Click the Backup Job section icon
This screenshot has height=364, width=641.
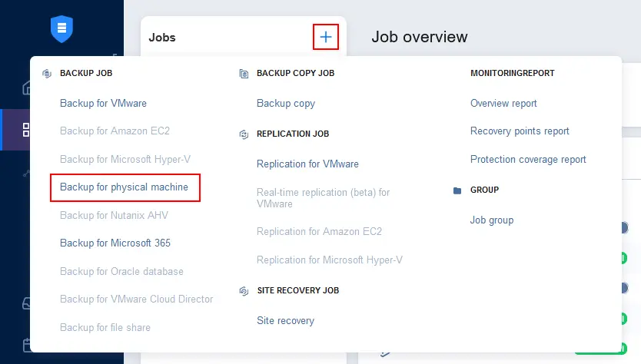point(45,74)
